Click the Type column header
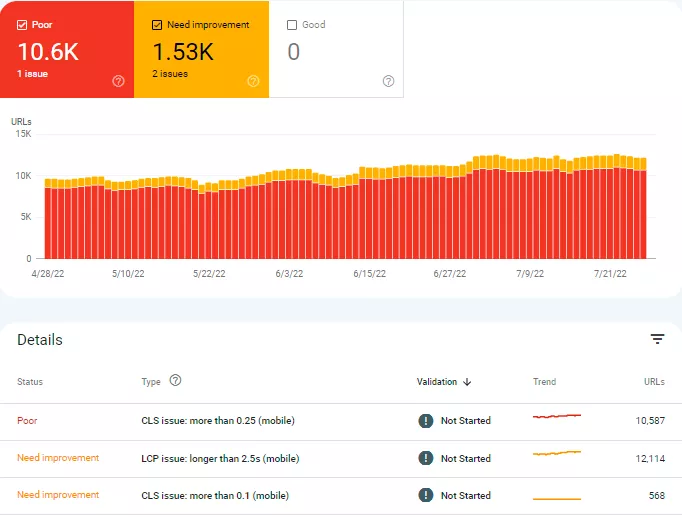The image size is (682, 517). click(x=151, y=382)
